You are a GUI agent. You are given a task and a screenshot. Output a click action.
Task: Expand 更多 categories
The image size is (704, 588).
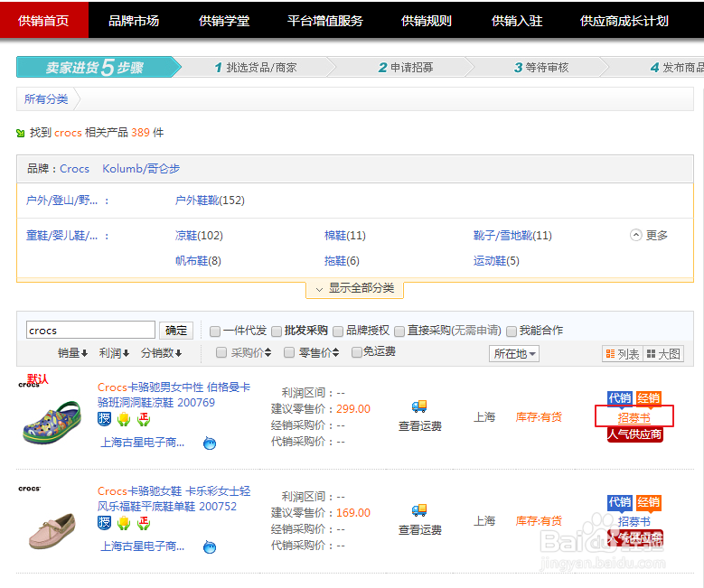coord(649,235)
